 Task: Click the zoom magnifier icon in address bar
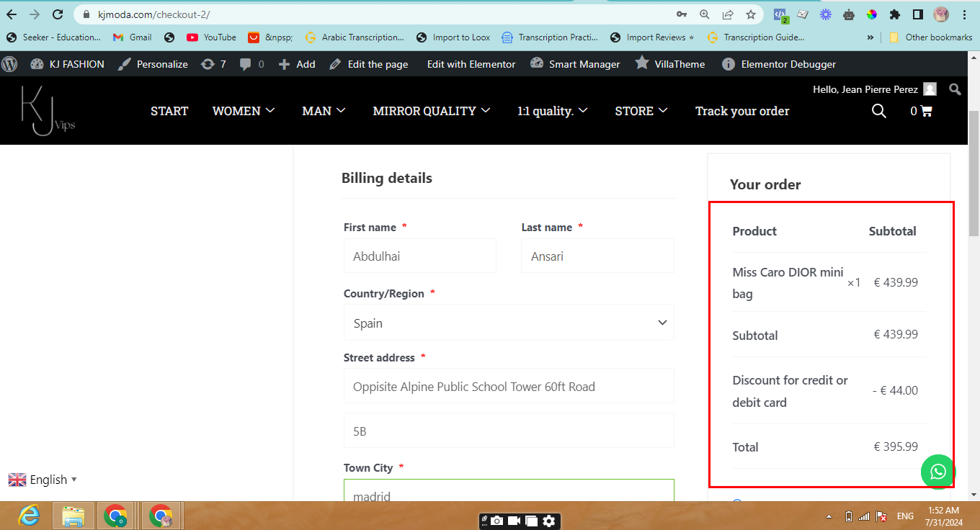coord(704,14)
